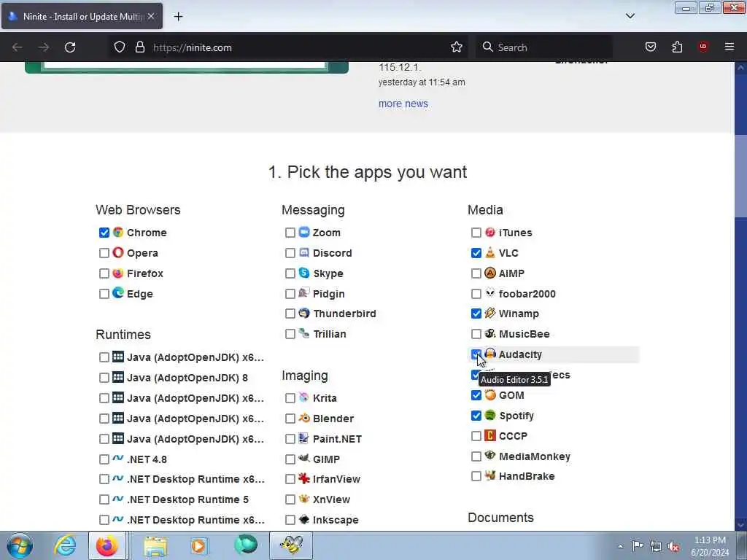Check the GIMP checkbox
The image size is (747, 560).
point(290,459)
